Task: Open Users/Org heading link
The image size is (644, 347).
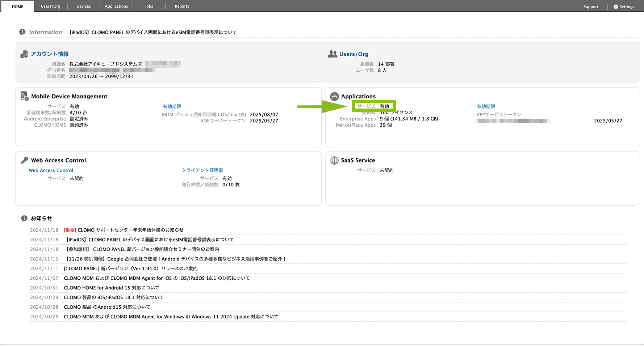Action: (354, 54)
